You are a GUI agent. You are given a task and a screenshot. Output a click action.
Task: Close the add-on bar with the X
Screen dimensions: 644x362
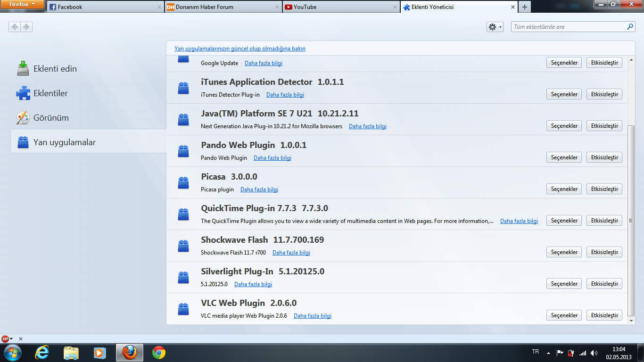(x=20, y=339)
